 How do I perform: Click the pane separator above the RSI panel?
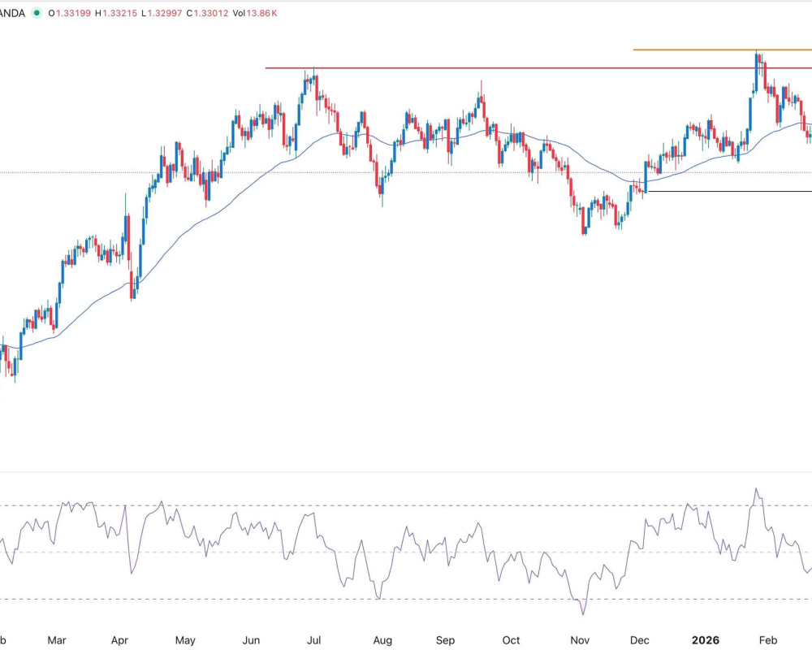pos(406,472)
